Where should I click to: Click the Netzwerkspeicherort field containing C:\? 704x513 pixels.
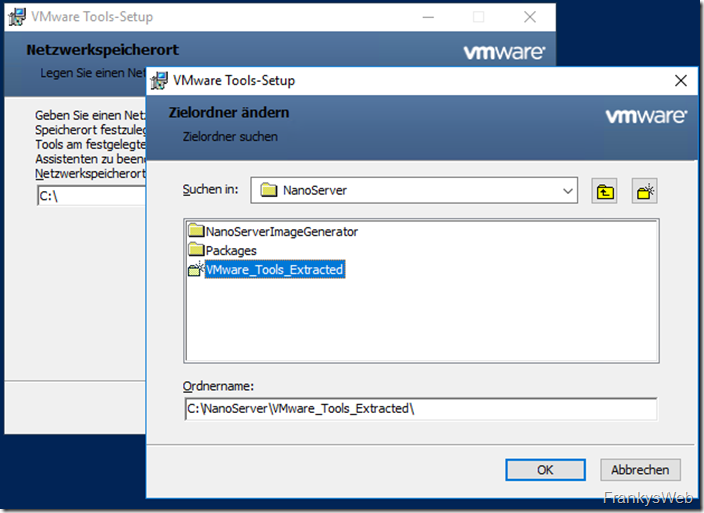click(x=90, y=196)
